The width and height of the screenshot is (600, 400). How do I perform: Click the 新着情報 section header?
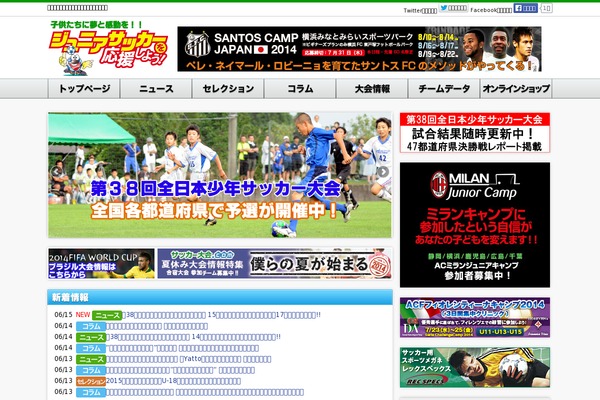pyautogui.click(x=220, y=297)
